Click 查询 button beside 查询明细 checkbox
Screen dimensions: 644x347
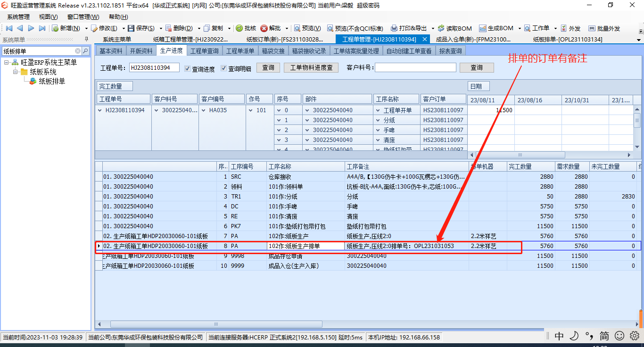click(268, 67)
